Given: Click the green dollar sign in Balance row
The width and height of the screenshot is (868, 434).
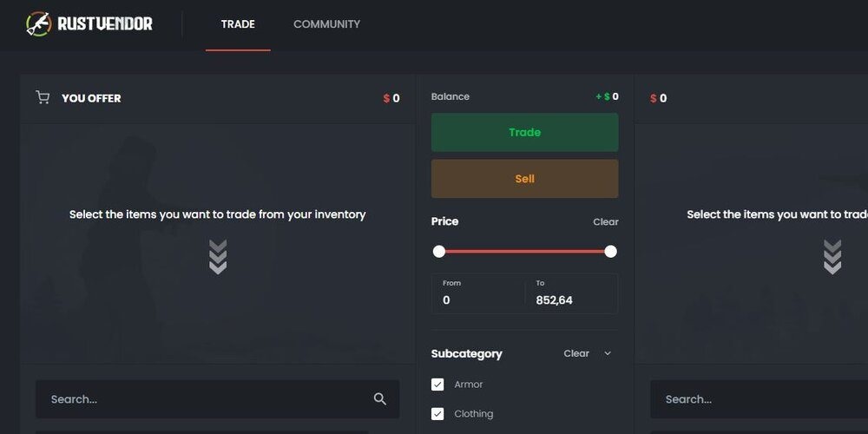Looking at the screenshot, I should click(607, 97).
